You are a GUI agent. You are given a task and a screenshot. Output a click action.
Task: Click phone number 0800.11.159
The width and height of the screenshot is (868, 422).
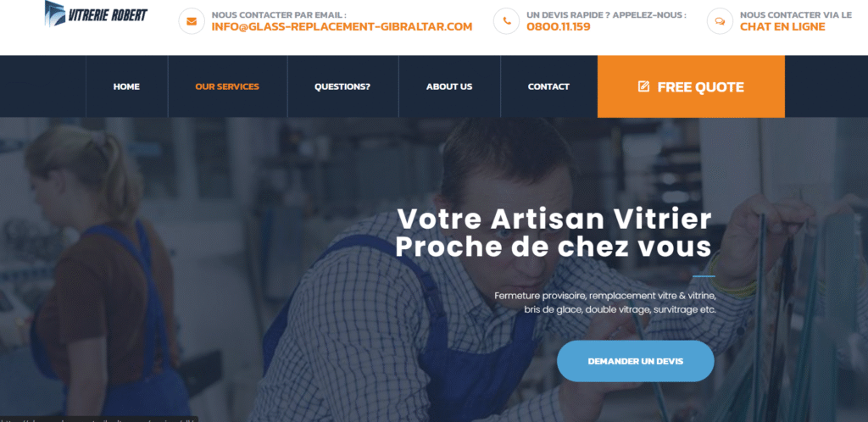(x=559, y=26)
